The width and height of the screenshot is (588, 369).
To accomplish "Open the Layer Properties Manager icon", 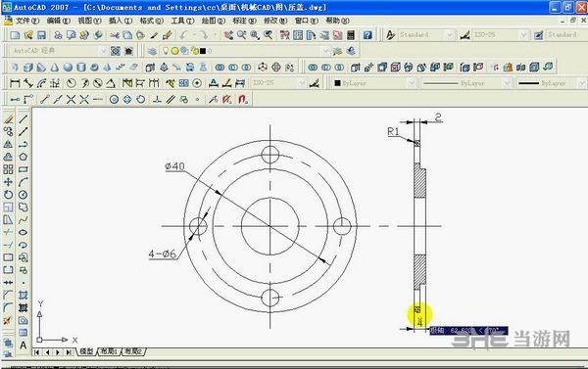I will click(x=152, y=51).
